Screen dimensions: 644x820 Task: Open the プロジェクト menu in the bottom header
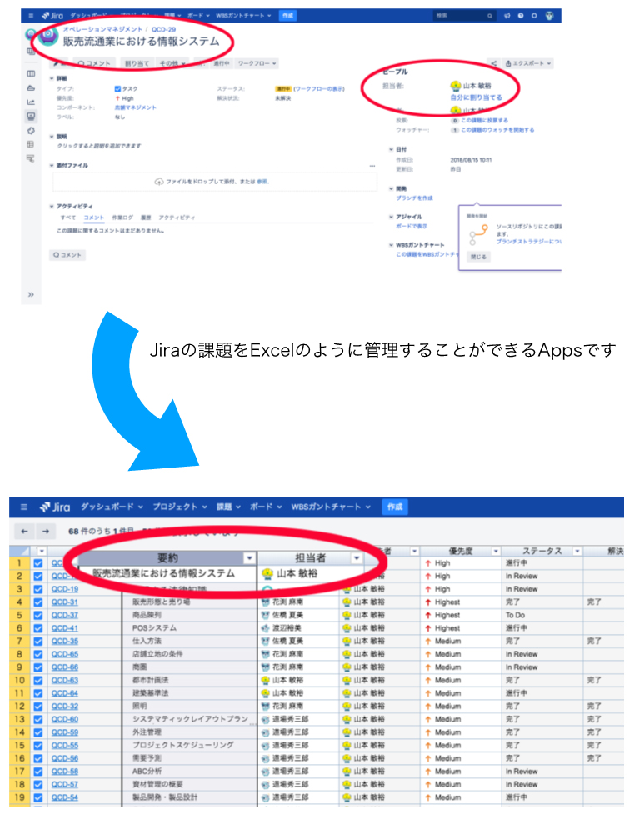tap(180, 507)
